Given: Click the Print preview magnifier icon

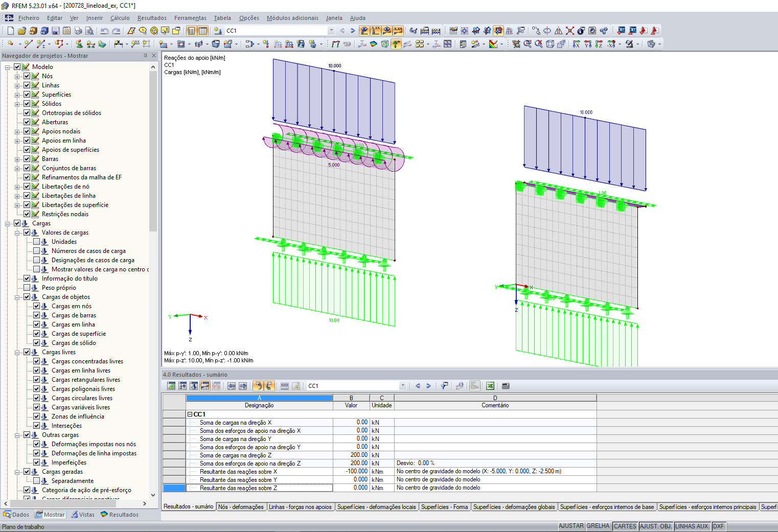Looking at the screenshot, I should (89, 31).
